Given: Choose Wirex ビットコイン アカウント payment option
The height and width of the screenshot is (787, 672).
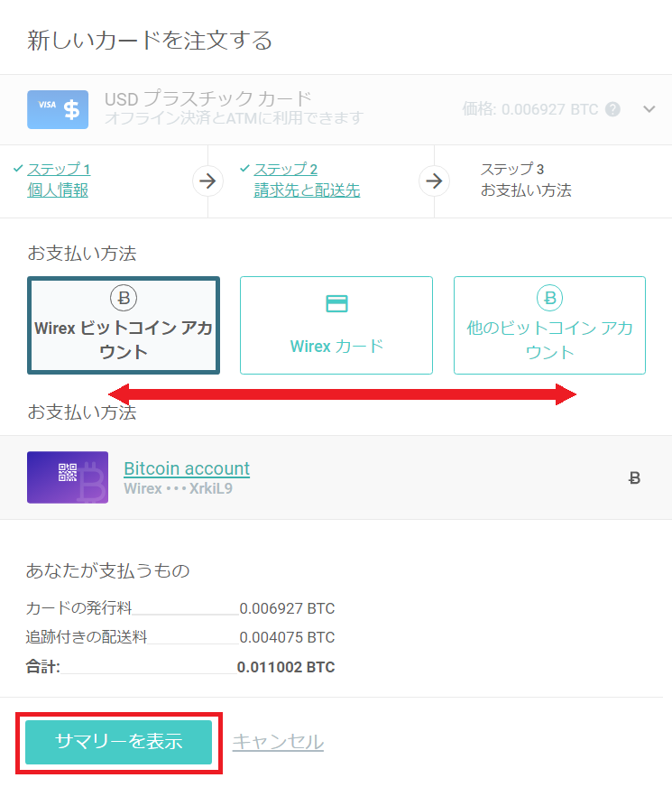Looking at the screenshot, I should coord(124,326).
